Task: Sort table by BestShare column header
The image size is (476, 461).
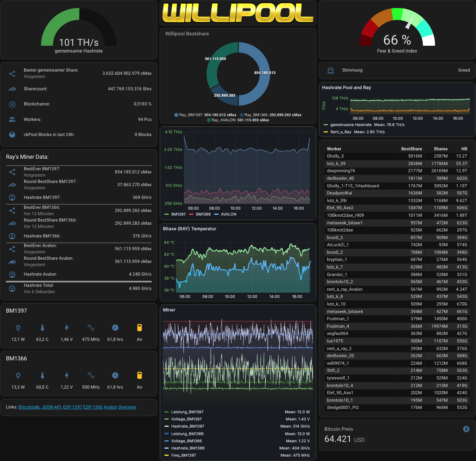Action: click(412, 149)
